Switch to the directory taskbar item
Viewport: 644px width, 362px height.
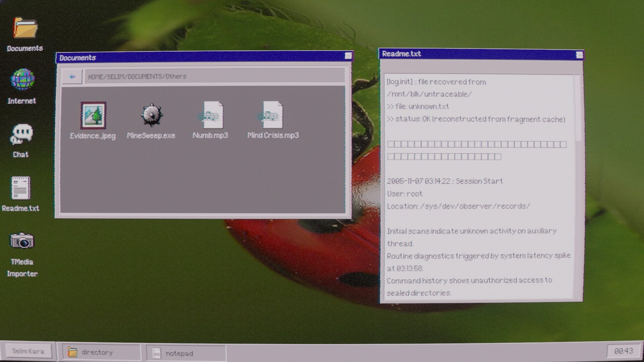[101, 352]
